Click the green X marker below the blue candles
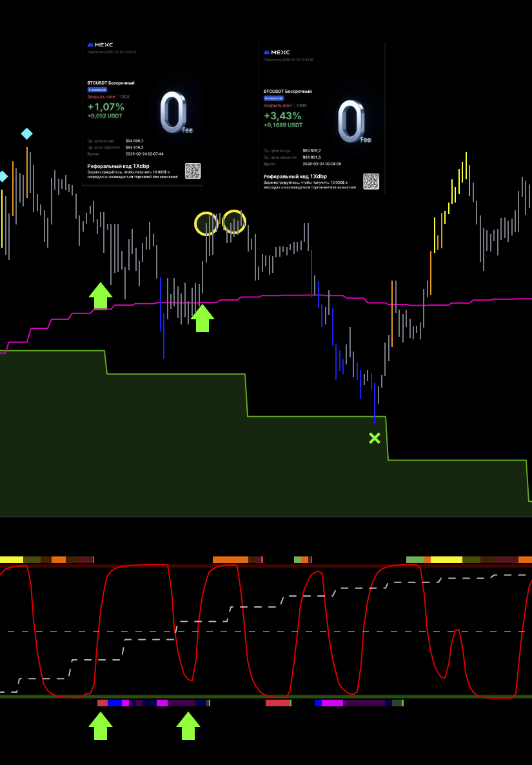The height and width of the screenshot is (765, 532). pos(375,439)
